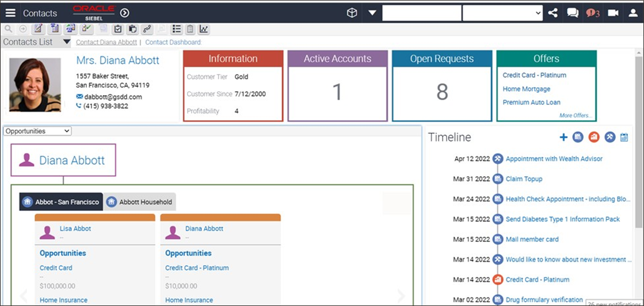Viewport: 644px width, 306px height.
Task: Click the circled arrow next to Oracle Siebel logo
Action: 124,13
